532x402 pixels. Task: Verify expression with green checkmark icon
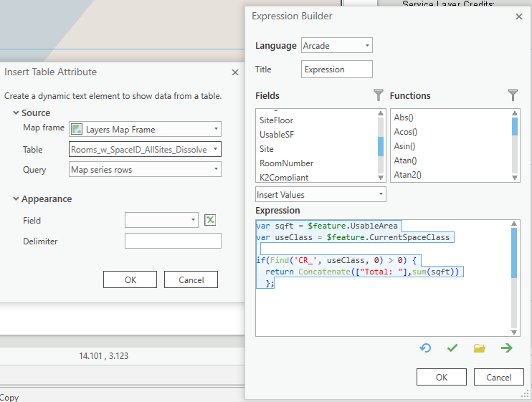[452, 348]
